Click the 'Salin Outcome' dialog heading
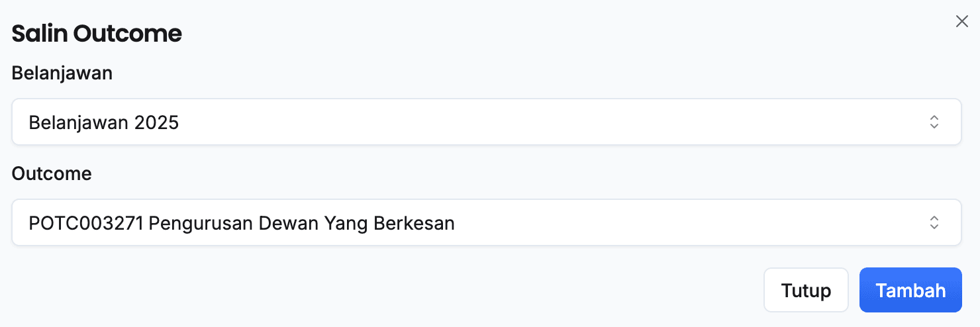Image resolution: width=980 pixels, height=327 pixels. [97, 33]
